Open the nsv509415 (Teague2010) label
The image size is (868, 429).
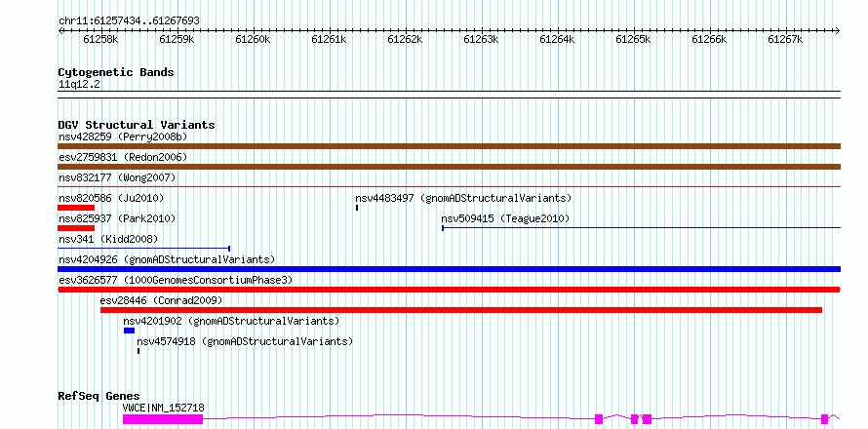(x=505, y=218)
